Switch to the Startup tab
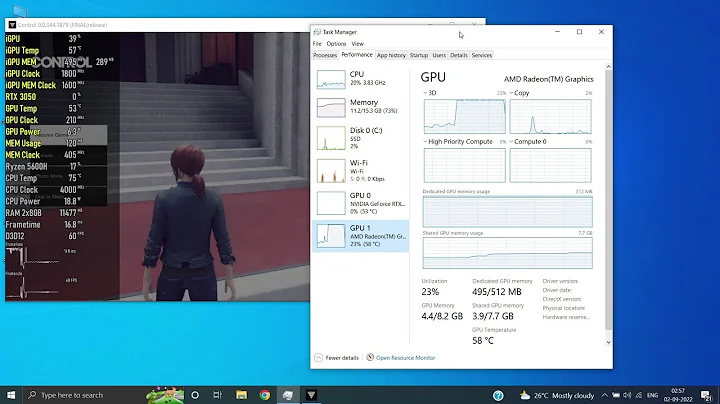Viewport: 720px width, 404px height. 419,55
